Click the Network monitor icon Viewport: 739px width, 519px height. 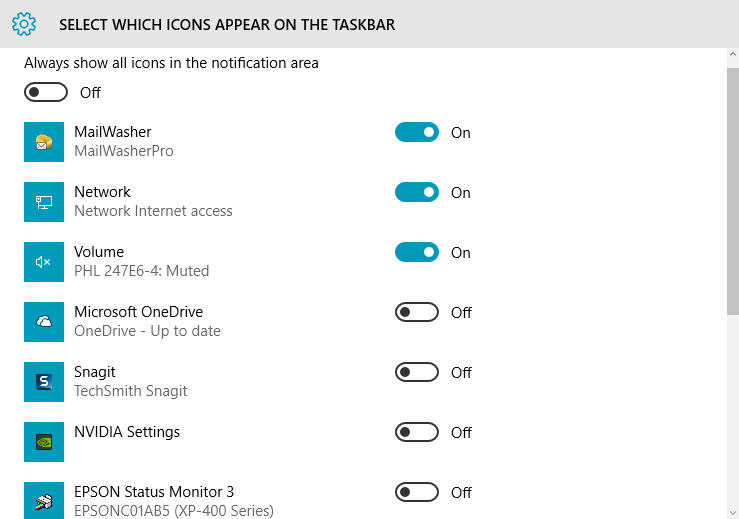(x=44, y=202)
